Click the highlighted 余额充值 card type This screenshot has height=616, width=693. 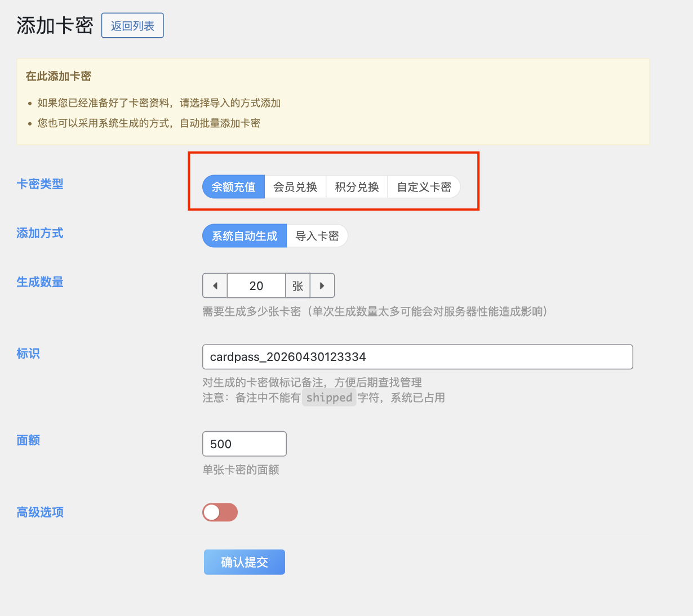coord(233,186)
